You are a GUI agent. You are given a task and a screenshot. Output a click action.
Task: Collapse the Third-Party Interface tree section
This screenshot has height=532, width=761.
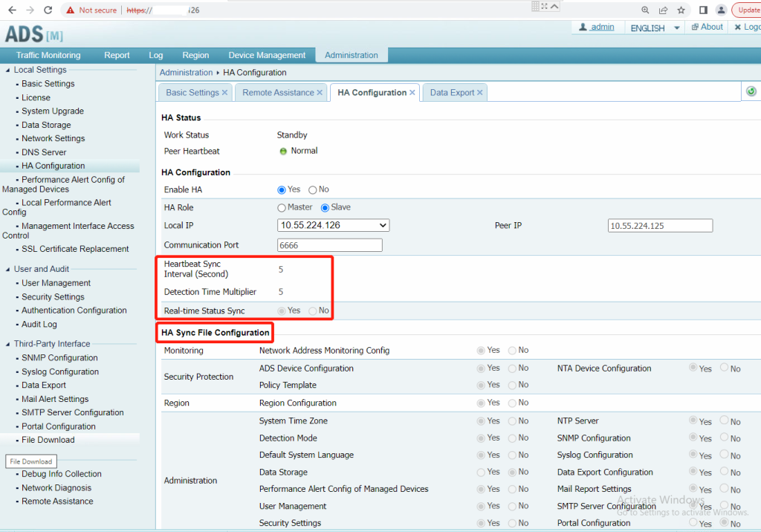[7, 344]
